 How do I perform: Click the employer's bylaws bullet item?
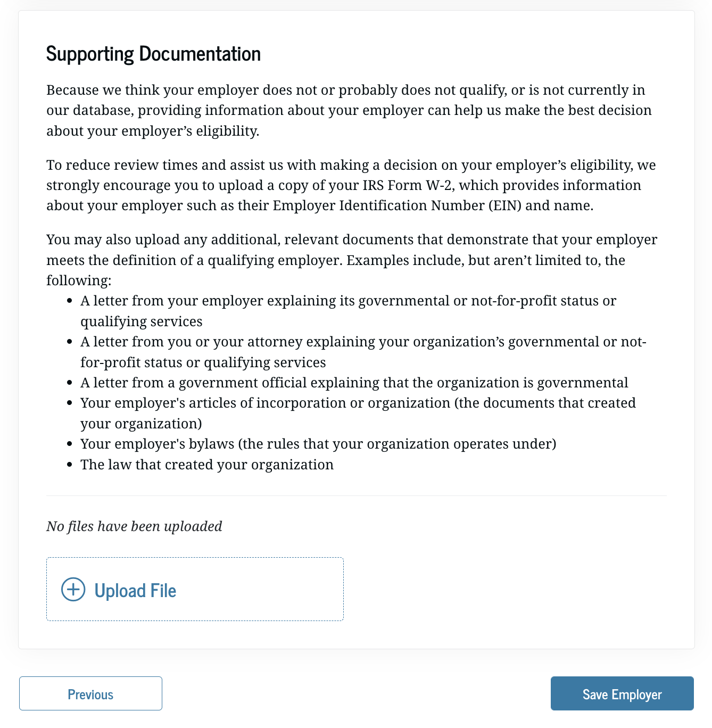pyautogui.click(x=318, y=444)
